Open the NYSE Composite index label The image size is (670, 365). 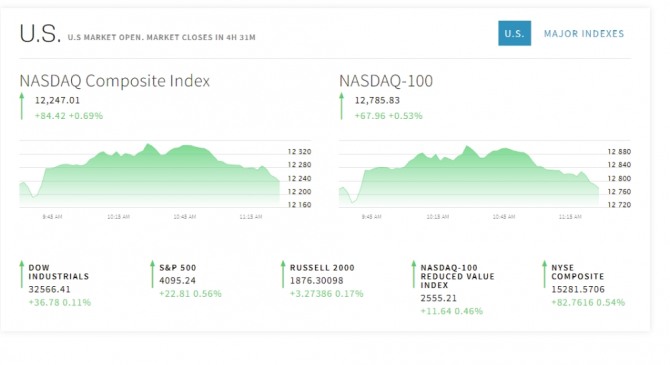tap(577, 272)
